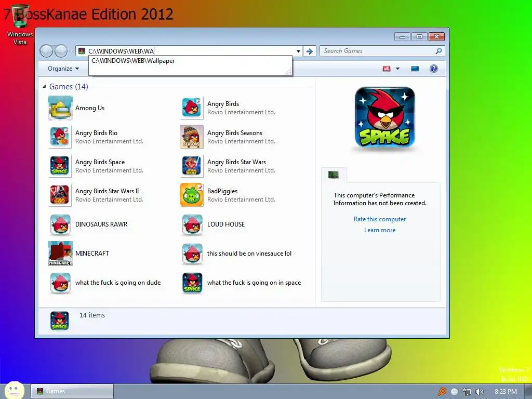Click the 'Among Us' name text
The width and height of the screenshot is (532, 399).
coord(90,108)
